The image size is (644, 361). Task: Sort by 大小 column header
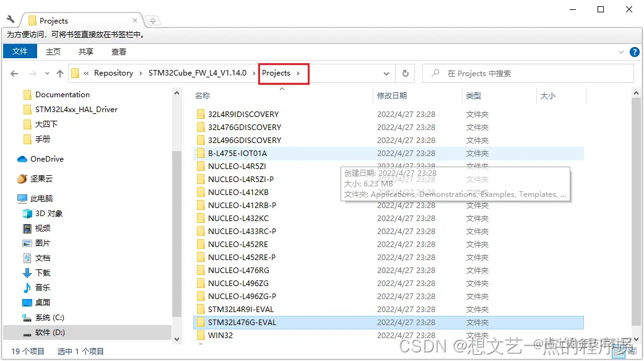click(548, 96)
